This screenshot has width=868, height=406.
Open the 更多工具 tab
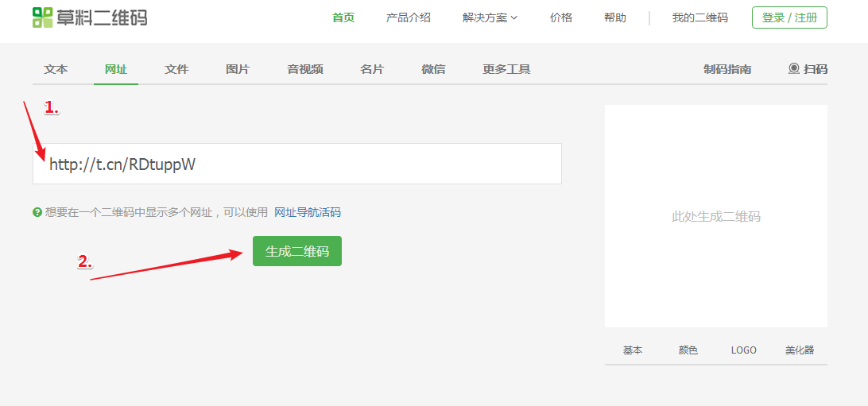point(506,70)
